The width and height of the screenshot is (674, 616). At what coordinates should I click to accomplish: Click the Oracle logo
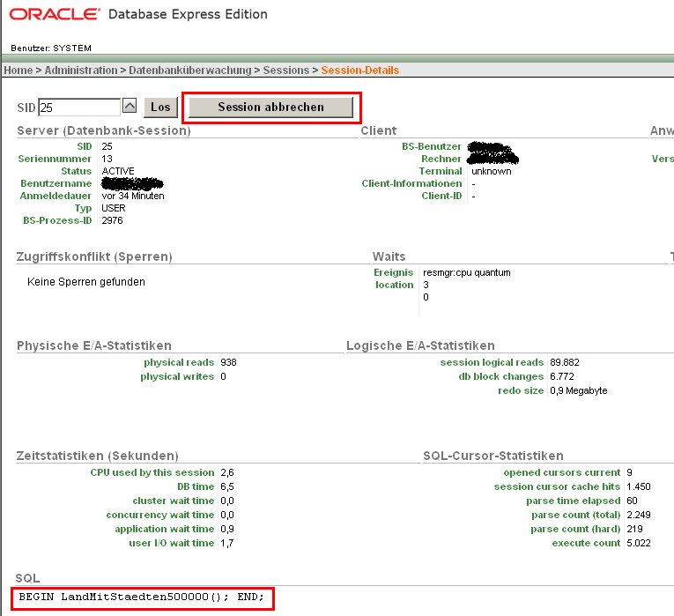(55, 14)
